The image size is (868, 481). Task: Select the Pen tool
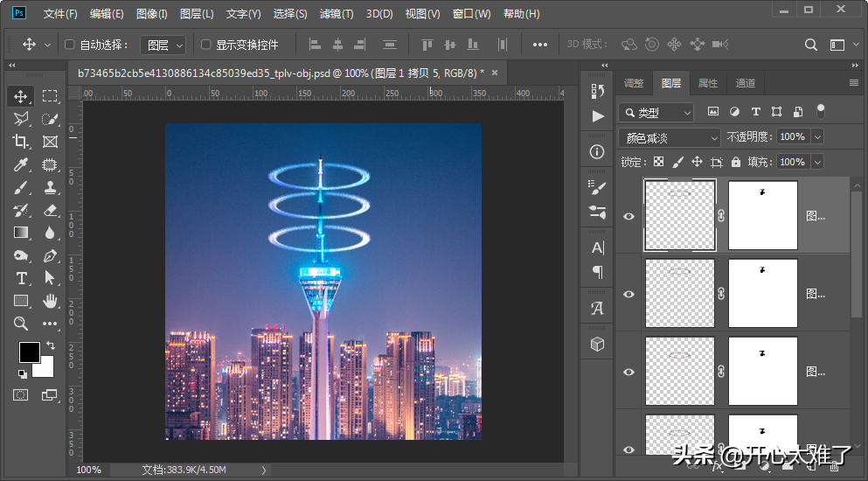pyautogui.click(x=50, y=255)
